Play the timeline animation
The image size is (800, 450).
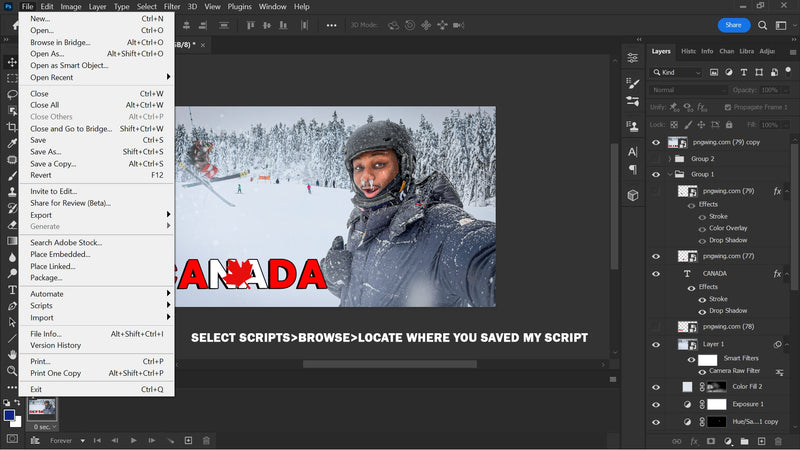pos(133,440)
